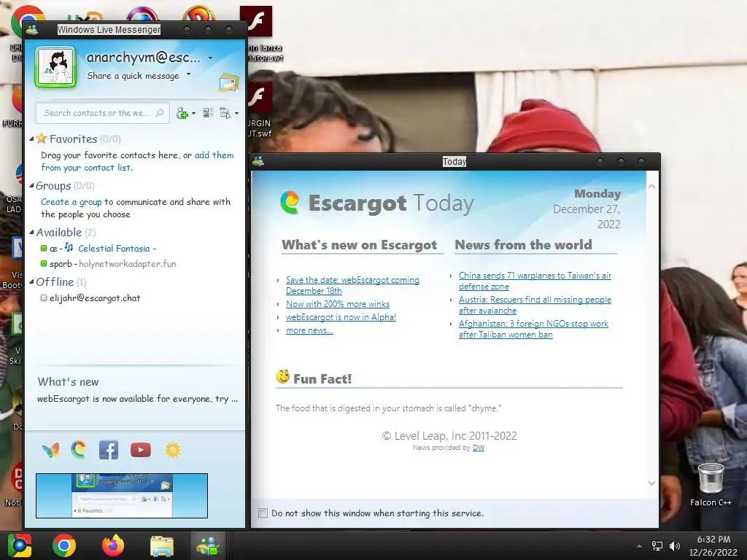Click the 'more news...' link
The image size is (747, 560).
[309, 330]
